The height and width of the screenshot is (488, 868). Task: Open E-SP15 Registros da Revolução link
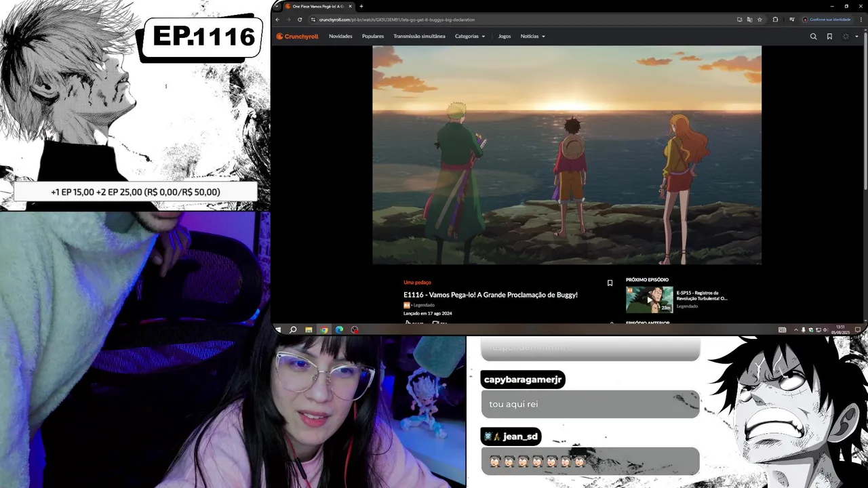702,296
